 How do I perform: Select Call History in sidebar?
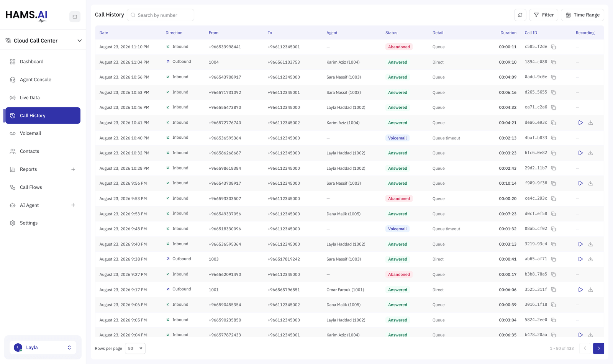click(43, 115)
